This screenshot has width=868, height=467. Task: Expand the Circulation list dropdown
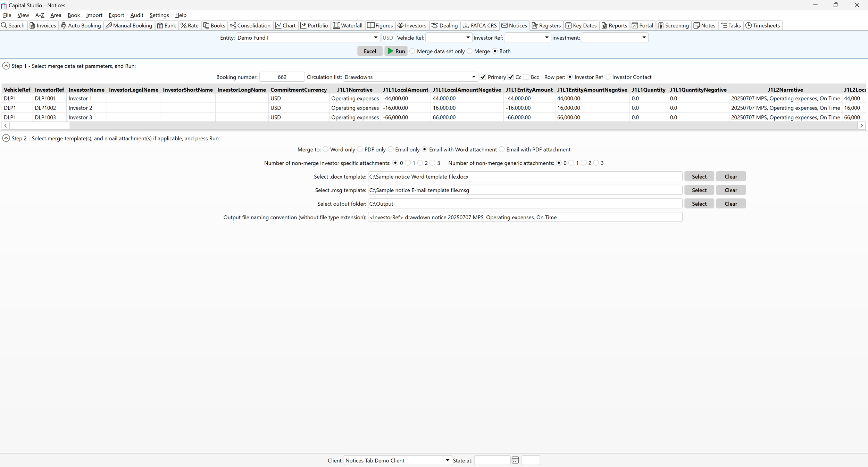[474, 77]
